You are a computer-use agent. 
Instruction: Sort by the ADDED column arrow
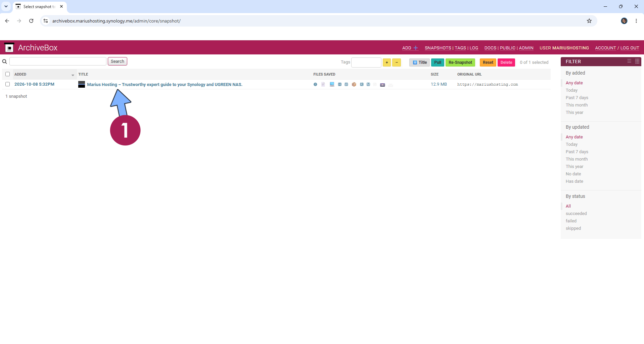[x=73, y=75]
